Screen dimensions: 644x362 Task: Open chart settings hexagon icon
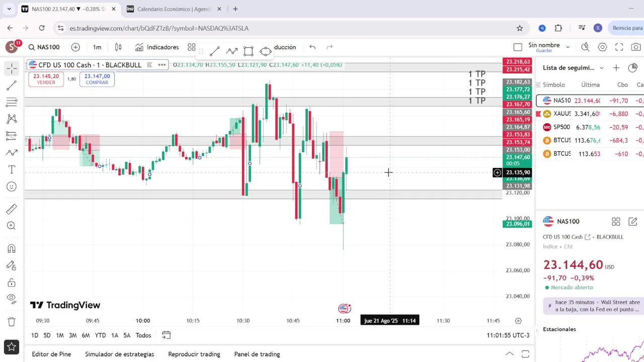[x=602, y=47]
